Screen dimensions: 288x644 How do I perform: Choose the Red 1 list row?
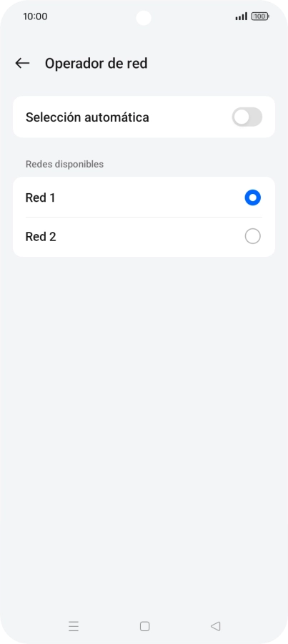[144, 197]
